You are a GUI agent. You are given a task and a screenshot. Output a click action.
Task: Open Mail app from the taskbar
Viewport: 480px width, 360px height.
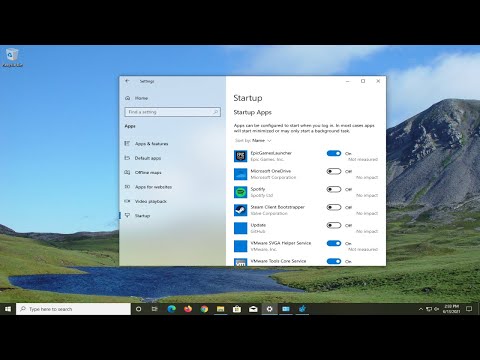tap(253, 309)
